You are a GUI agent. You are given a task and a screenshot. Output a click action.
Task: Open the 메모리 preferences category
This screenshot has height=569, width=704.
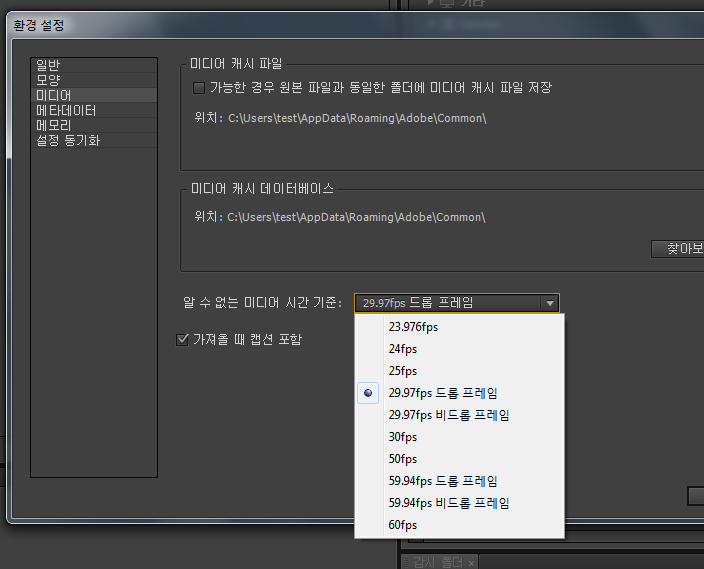(94, 125)
